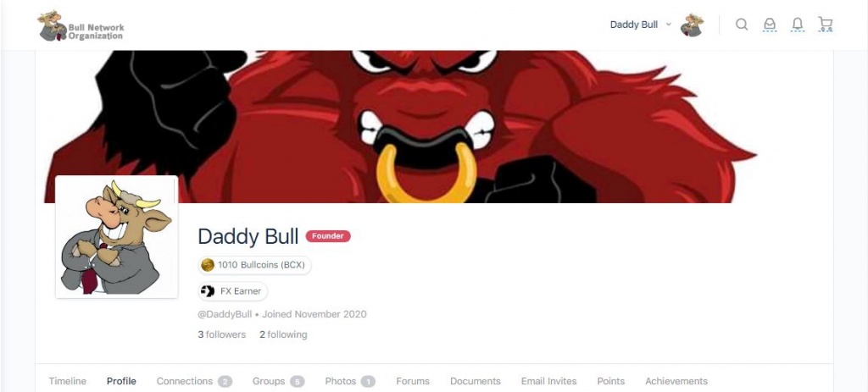This screenshot has height=392, width=868.
Task: View the 3 followers link
Action: tap(222, 334)
